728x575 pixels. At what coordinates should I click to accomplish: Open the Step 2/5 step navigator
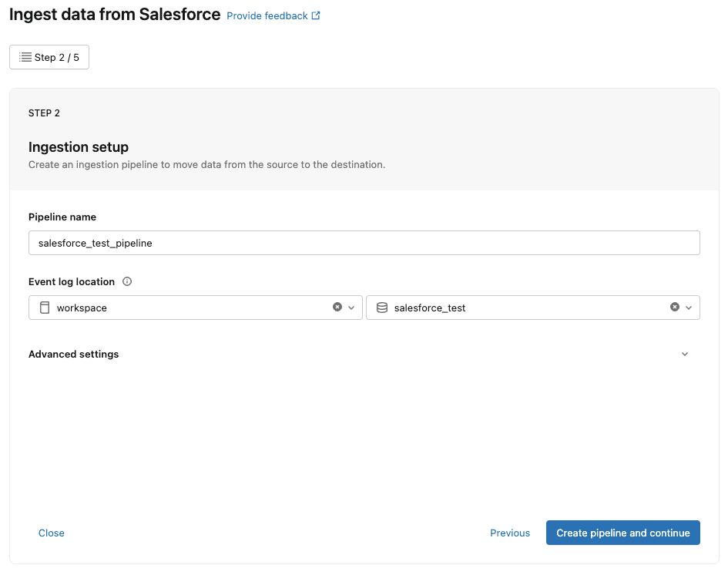tap(49, 56)
